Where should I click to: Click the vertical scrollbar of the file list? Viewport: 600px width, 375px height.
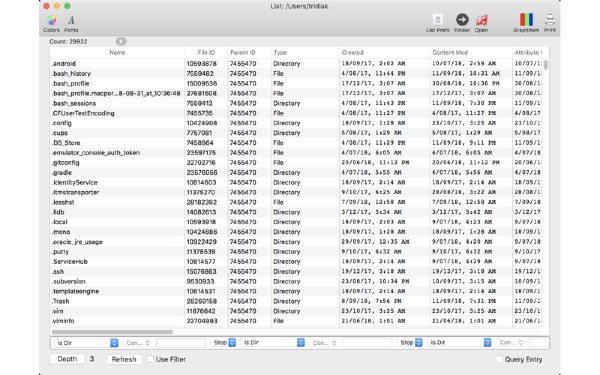[x=546, y=64]
